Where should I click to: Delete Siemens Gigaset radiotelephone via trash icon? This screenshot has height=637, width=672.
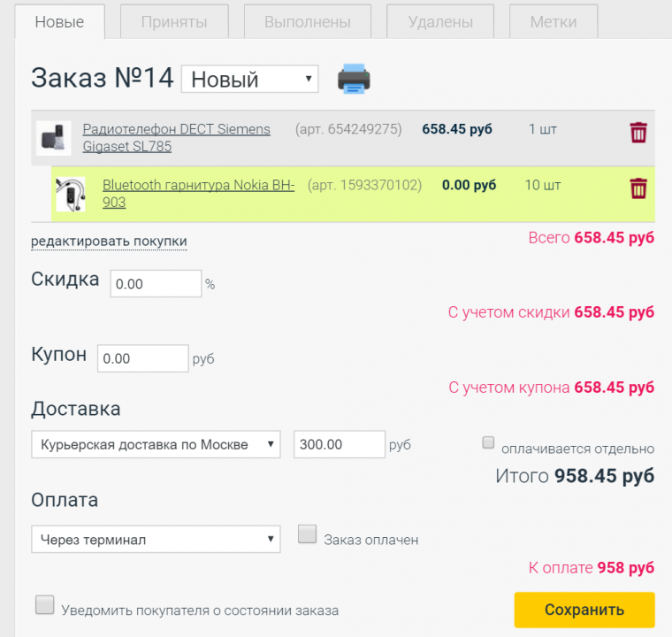(638, 133)
